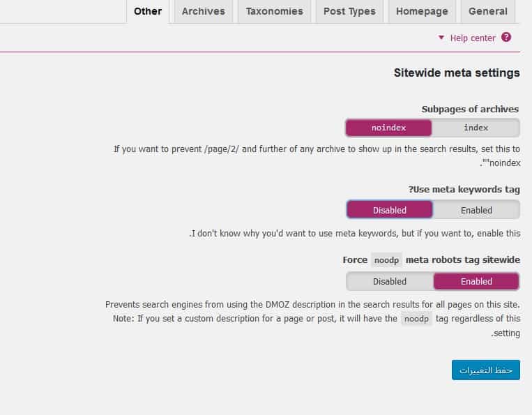Click the active Other tab
The height and width of the screenshot is (415, 532).
pos(148,12)
